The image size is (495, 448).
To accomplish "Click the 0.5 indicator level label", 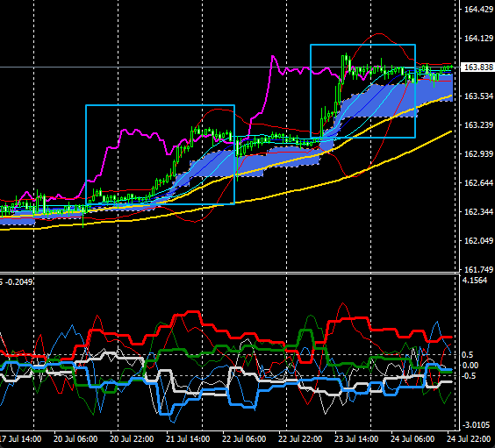I will point(468,355).
